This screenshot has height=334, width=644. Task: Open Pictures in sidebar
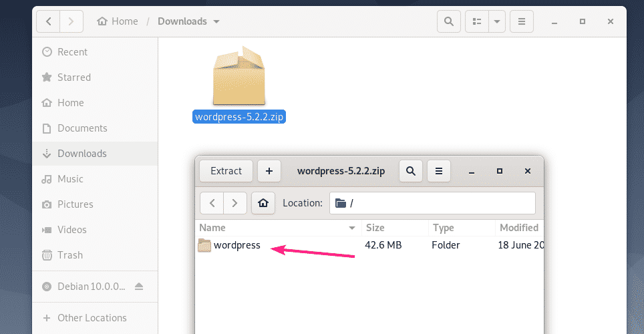(95, 204)
